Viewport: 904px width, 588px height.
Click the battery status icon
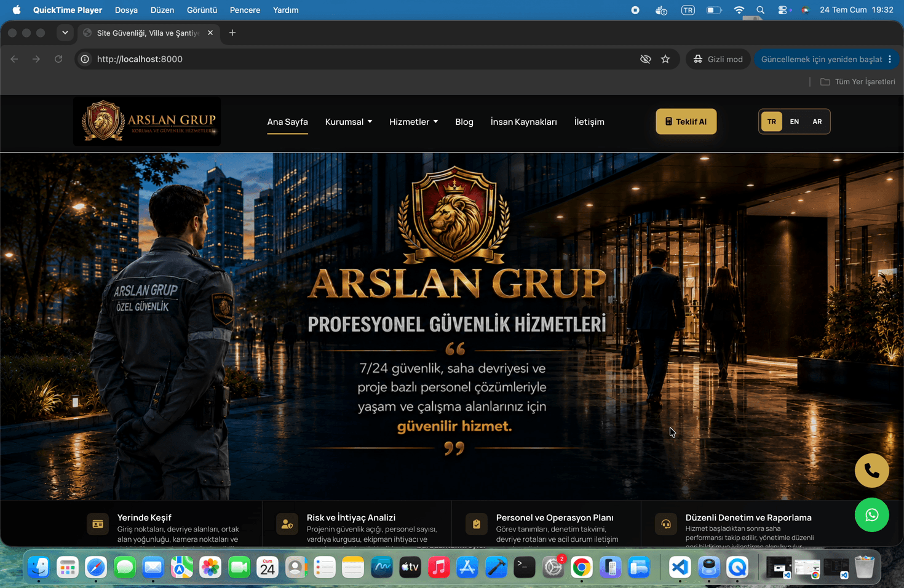(x=714, y=10)
